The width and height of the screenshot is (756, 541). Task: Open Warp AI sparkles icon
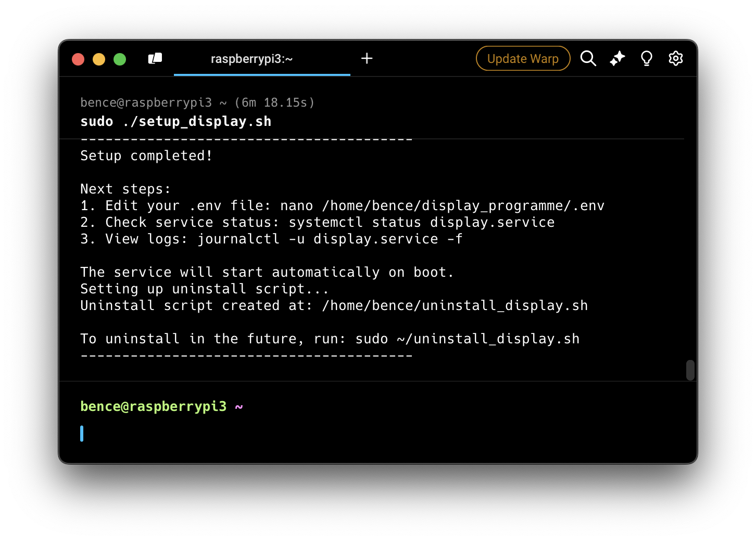click(x=618, y=58)
